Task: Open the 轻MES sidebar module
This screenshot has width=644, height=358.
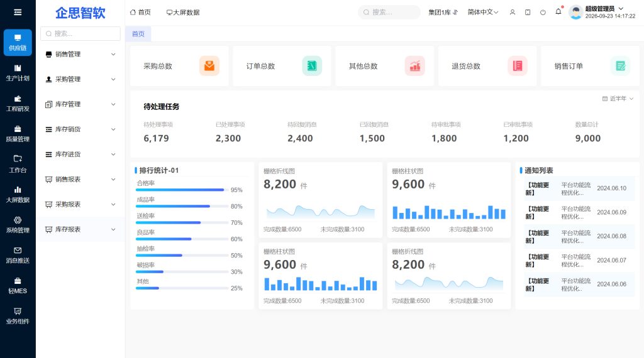Action: (x=18, y=285)
